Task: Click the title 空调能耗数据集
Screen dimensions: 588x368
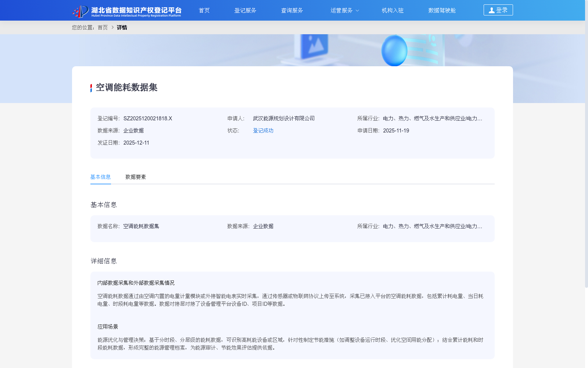Action: point(127,88)
